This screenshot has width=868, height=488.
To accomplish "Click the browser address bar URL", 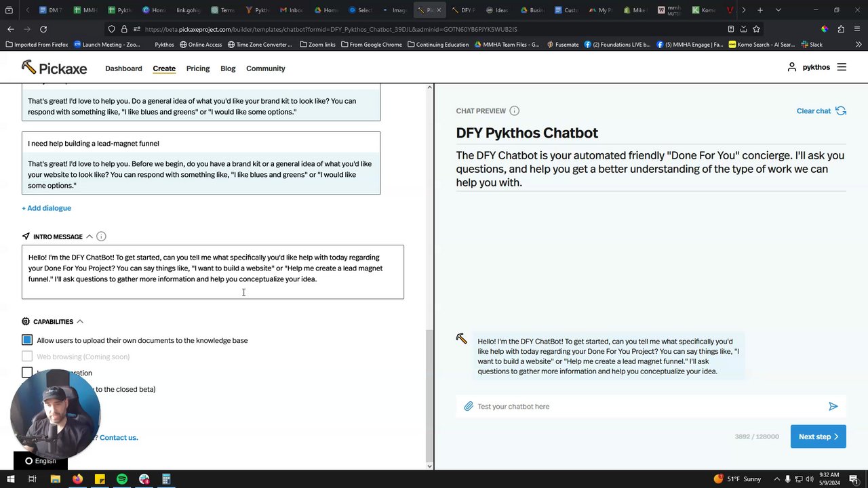I will (331, 29).
